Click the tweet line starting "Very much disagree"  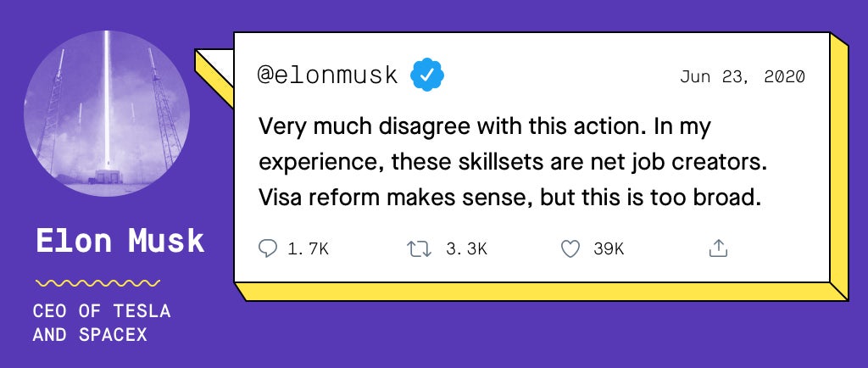tap(485, 127)
